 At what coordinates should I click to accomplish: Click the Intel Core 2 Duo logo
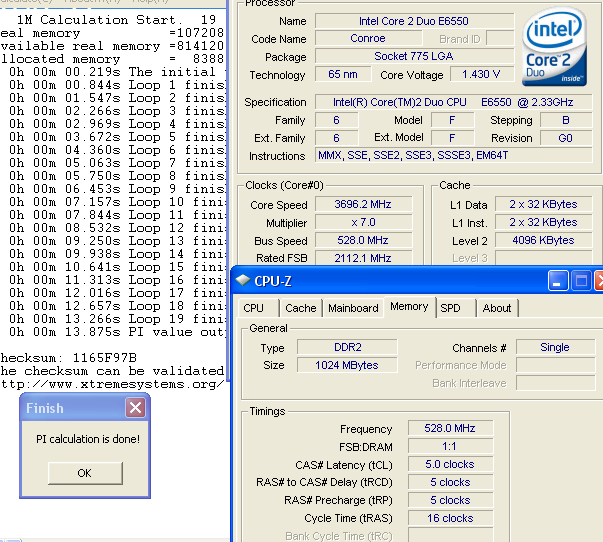click(x=554, y=47)
